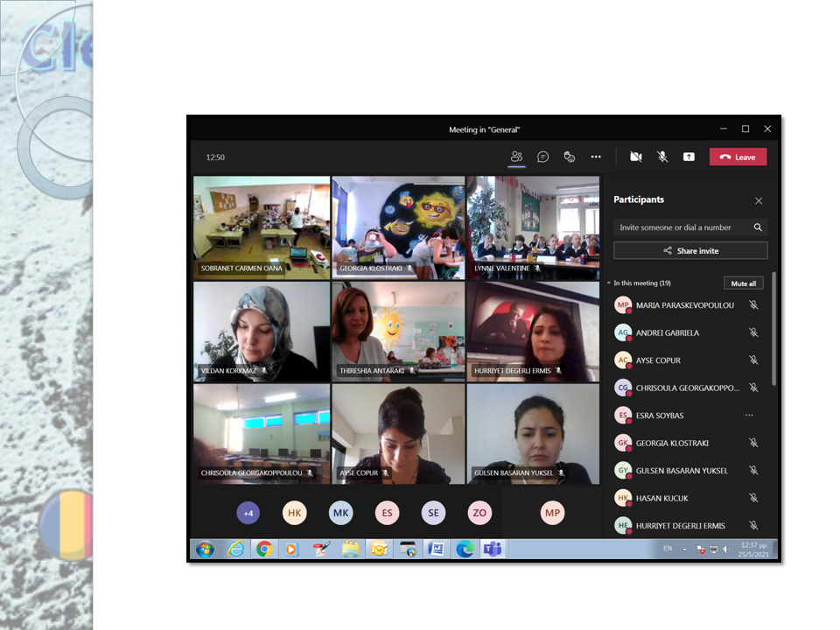Image resolution: width=840 pixels, height=630 pixels.
Task: Click the Invite someone or dial field
Action: [x=682, y=227]
